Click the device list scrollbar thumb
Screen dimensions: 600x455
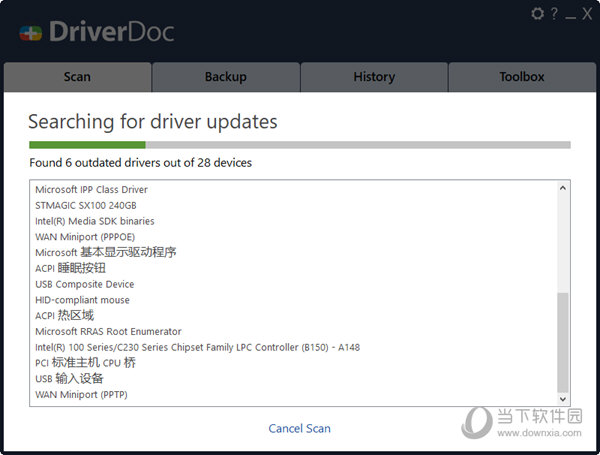(x=563, y=342)
